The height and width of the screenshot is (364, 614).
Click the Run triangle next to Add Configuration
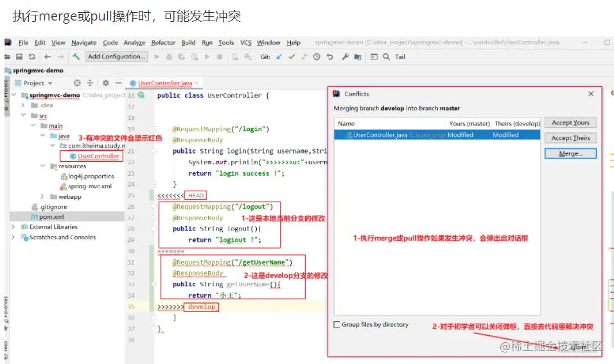click(x=157, y=56)
